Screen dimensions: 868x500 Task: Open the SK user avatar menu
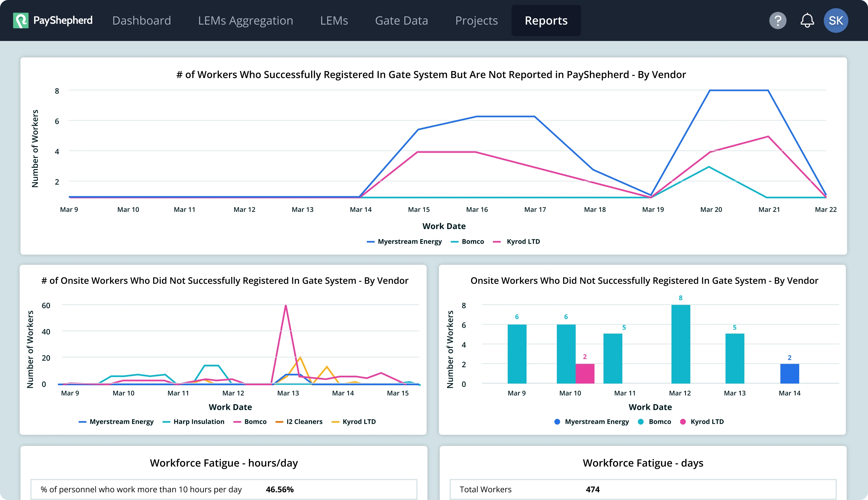pos(836,20)
